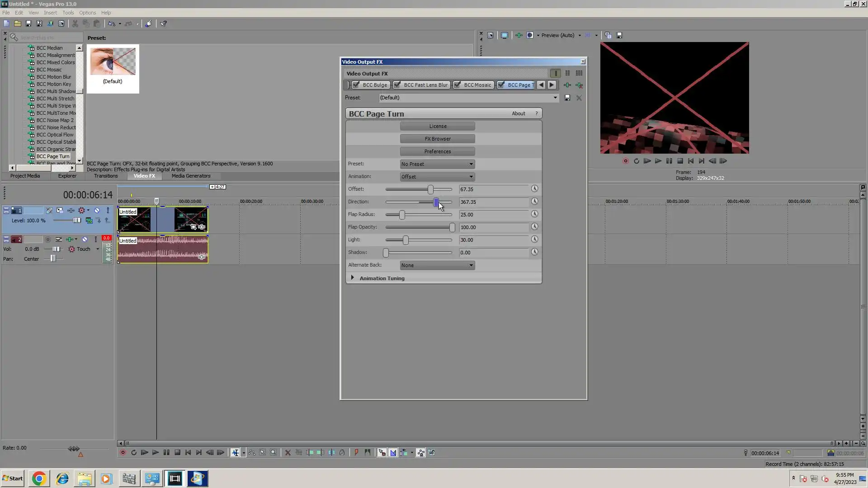
Task: Disable the BCC Mosaic effect checkbox
Action: coord(458,85)
